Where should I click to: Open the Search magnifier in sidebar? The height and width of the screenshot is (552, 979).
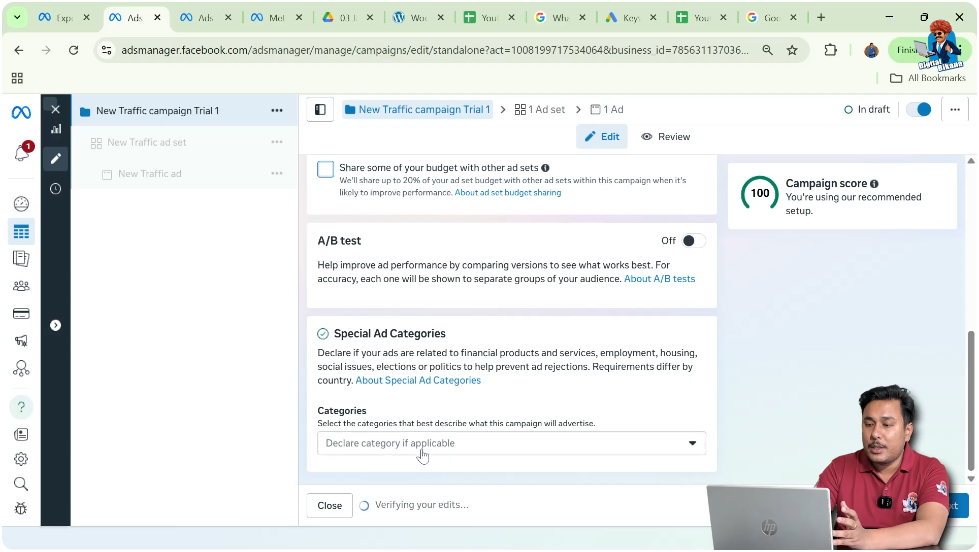(x=21, y=484)
